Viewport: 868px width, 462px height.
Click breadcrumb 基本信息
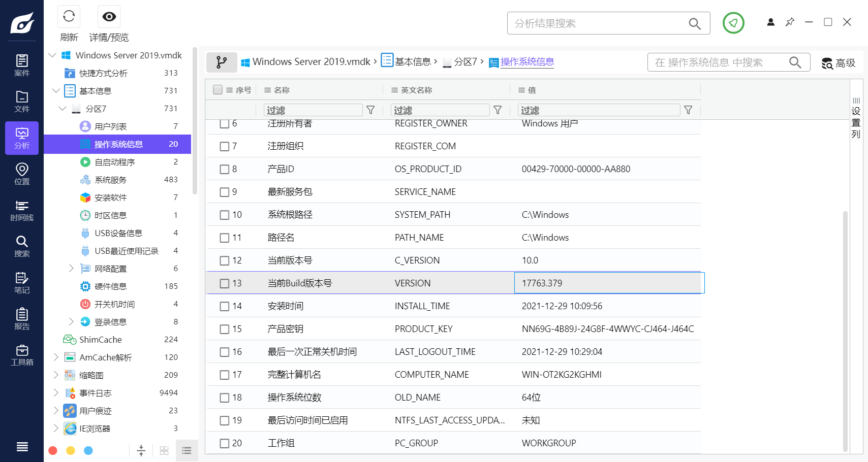coord(413,62)
